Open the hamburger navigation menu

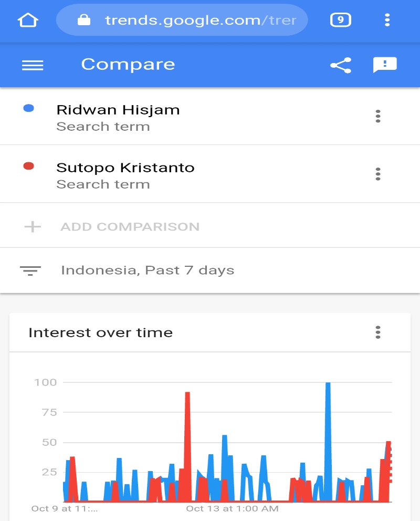pos(33,65)
